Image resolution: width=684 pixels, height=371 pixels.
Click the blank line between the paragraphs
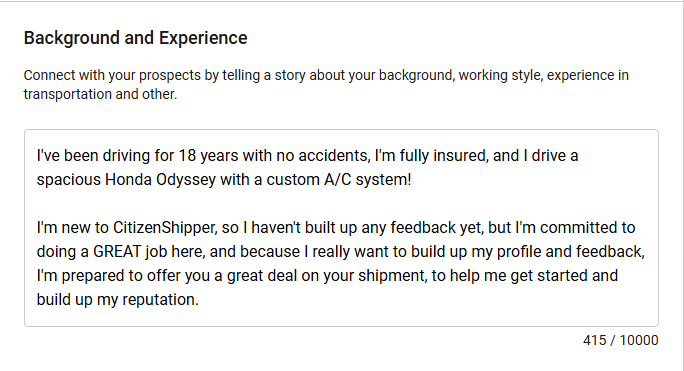(341, 203)
